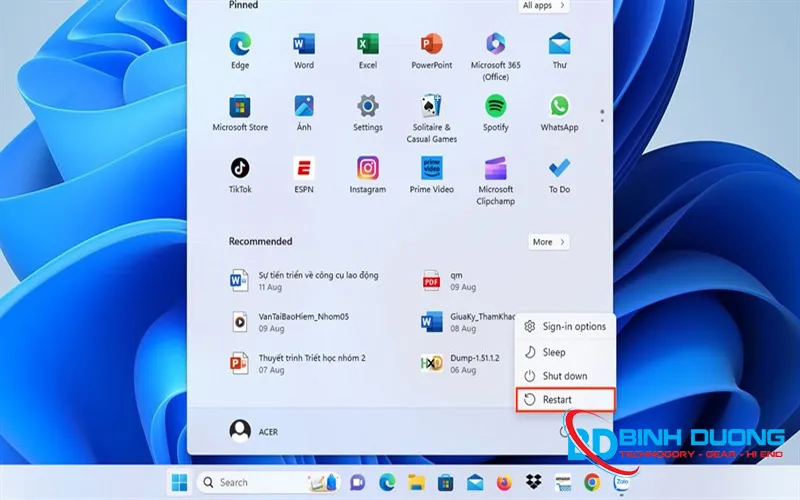This screenshot has height=500, width=800.
Task: Start PowerPoint from pinned apps
Action: click(x=432, y=50)
